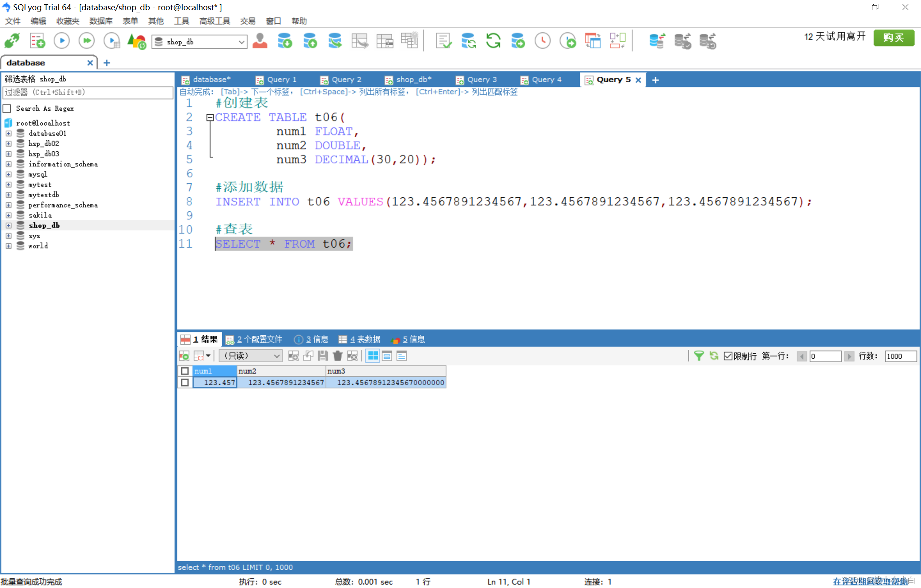This screenshot has height=588, width=921.
Task: Add a new query tab
Action: (x=655, y=80)
